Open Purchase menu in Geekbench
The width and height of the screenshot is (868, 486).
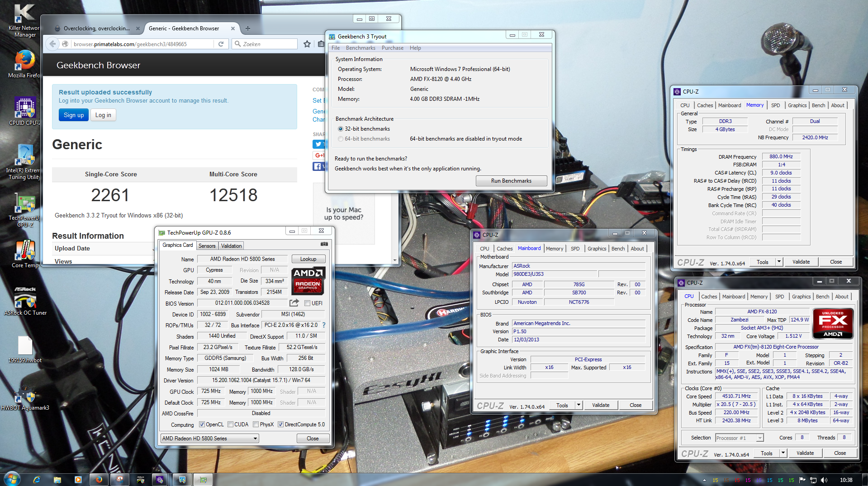tap(392, 48)
